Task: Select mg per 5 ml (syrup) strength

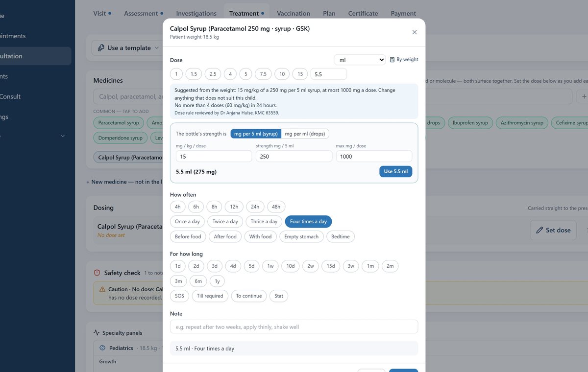Action: [x=256, y=134]
